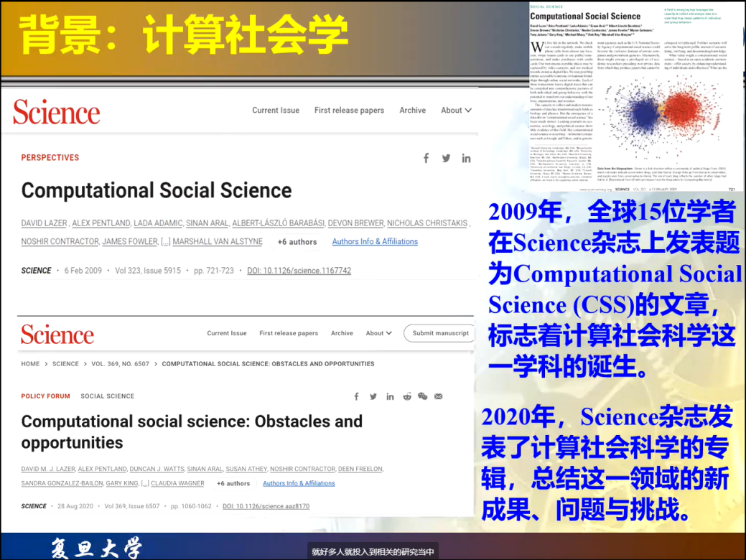Share the 2009 article on Twitter

tap(446, 158)
